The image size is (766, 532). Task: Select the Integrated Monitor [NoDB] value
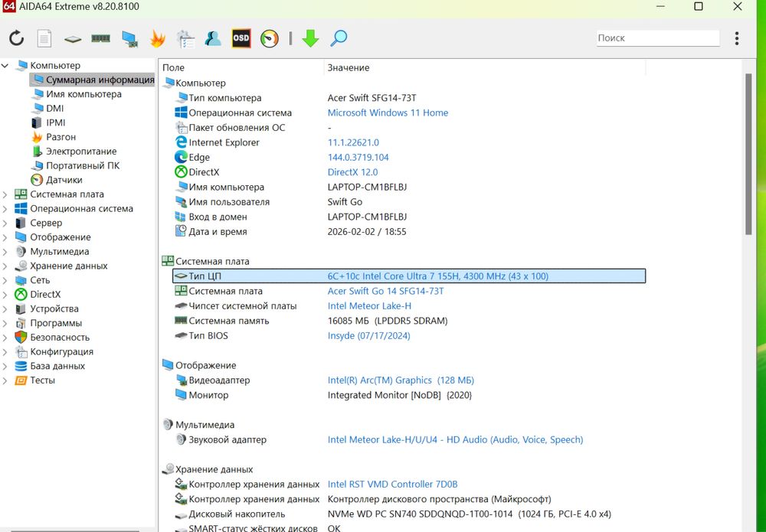[400, 395]
